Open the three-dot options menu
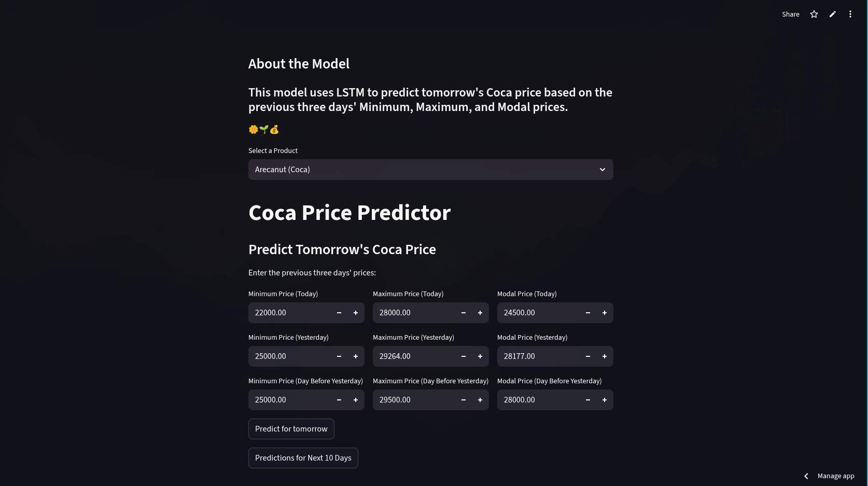Viewport: 868px width, 486px height. (850, 14)
